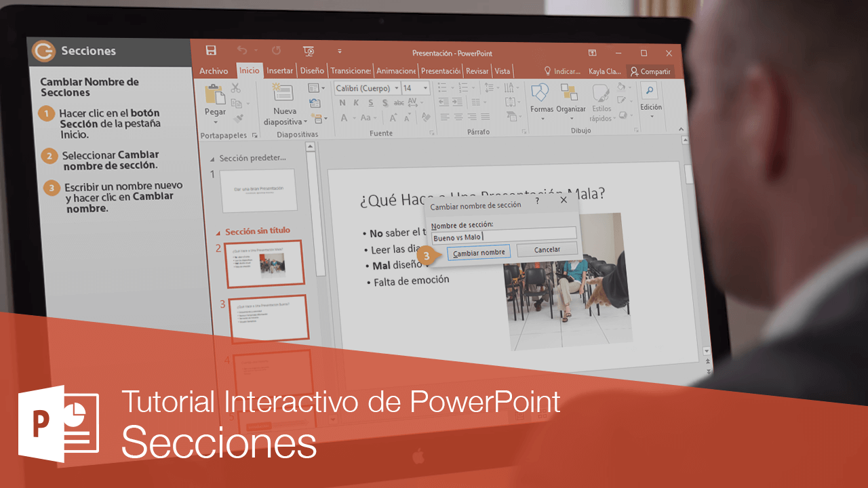This screenshot has width=868, height=488.
Task: Toggle Italic (K) formatting
Action: [x=356, y=103]
